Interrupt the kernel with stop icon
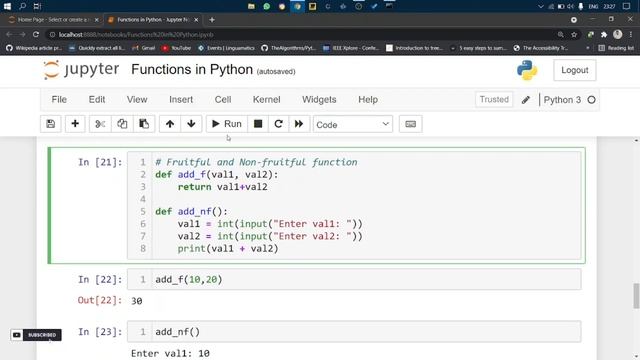640x360 pixels. 258,124
